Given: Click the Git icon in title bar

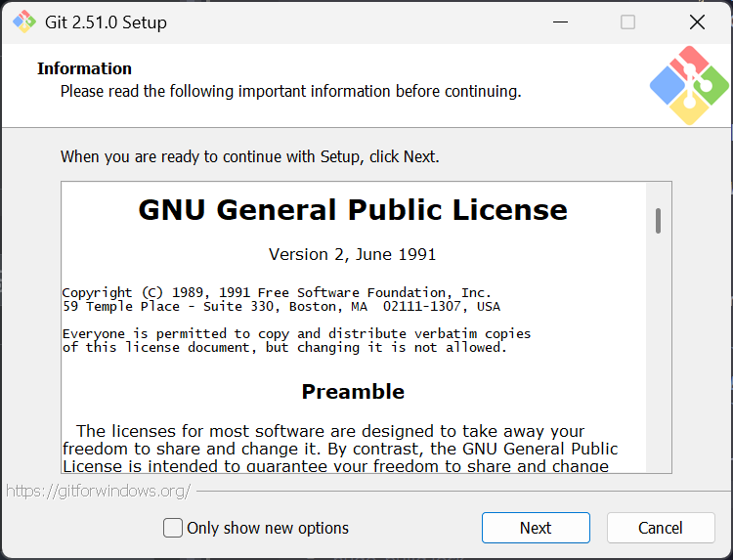Looking at the screenshot, I should pos(24,22).
